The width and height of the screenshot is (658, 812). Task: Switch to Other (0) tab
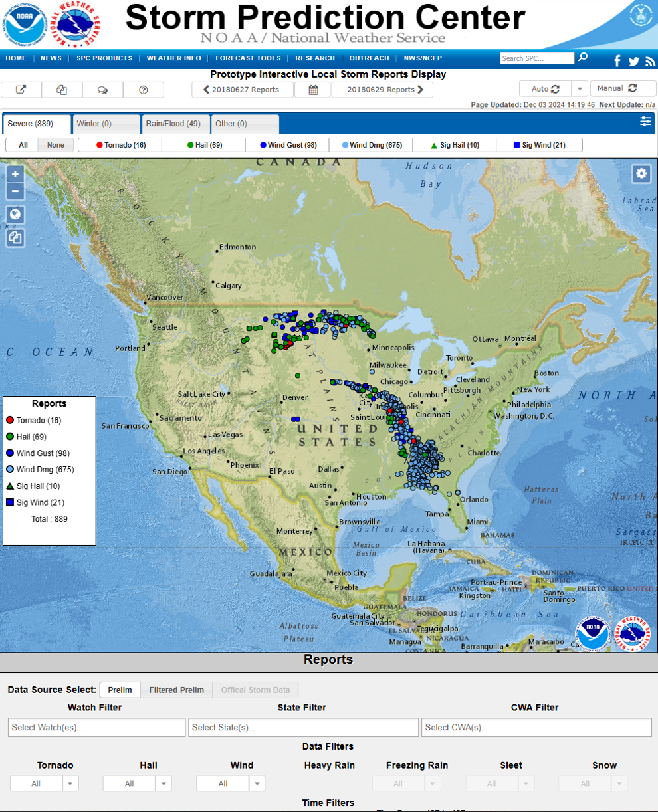tap(245, 124)
